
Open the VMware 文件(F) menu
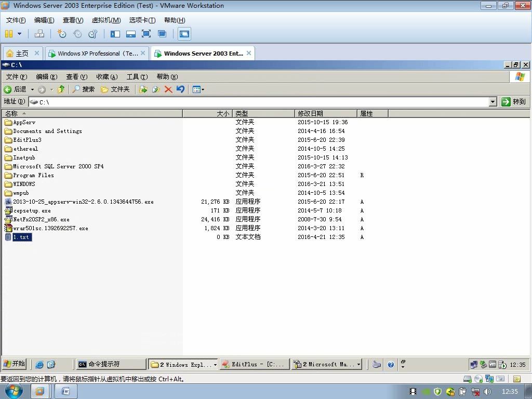[x=16, y=20]
